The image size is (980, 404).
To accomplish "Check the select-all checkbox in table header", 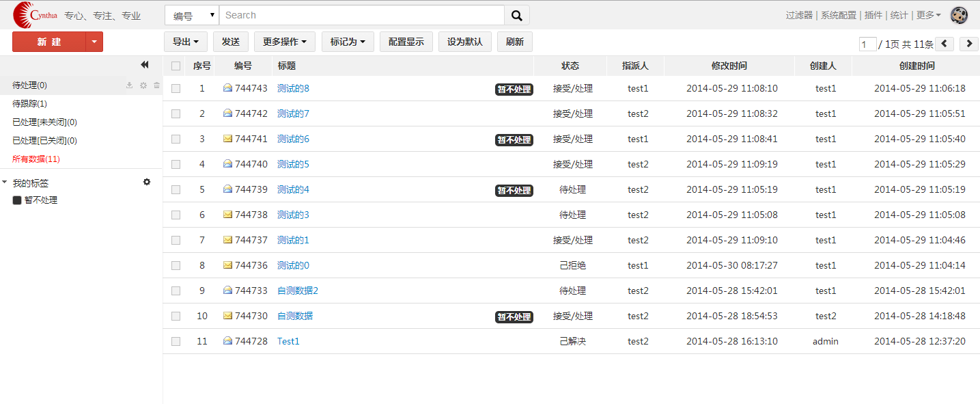I will click(x=176, y=66).
